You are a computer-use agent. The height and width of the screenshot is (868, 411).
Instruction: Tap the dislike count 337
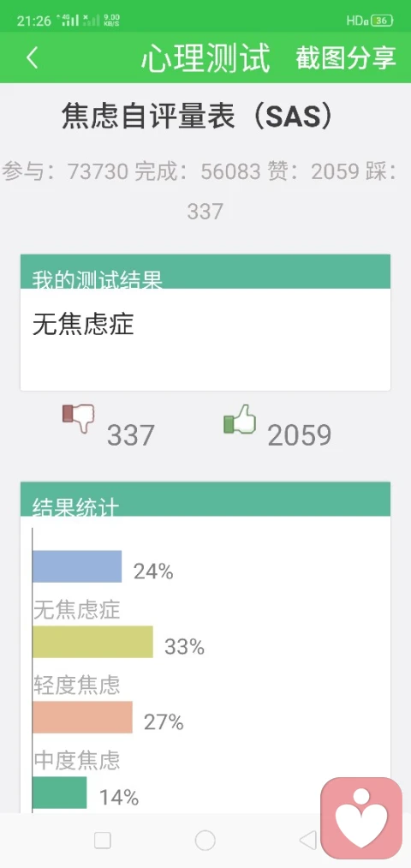coord(130,435)
